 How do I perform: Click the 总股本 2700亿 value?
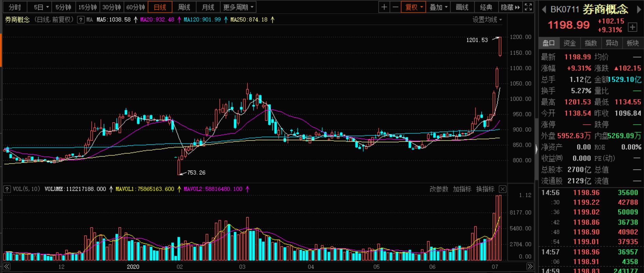point(579,170)
